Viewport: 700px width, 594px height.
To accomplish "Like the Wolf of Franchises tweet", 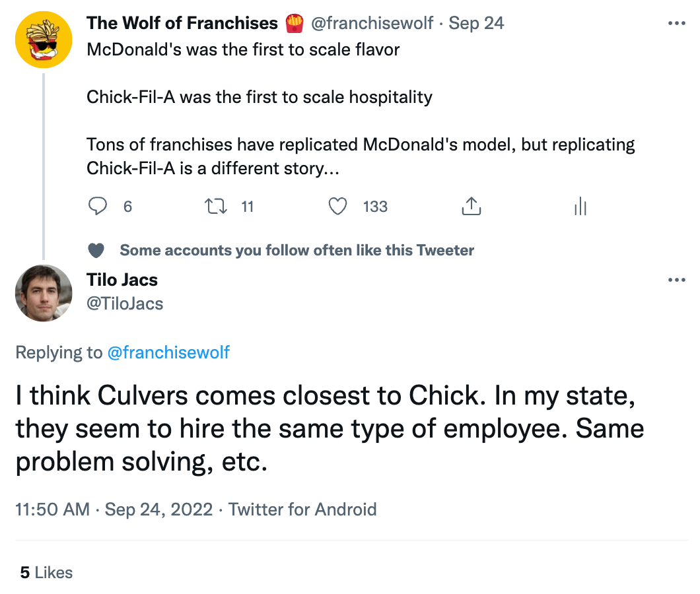I will click(338, 207).
